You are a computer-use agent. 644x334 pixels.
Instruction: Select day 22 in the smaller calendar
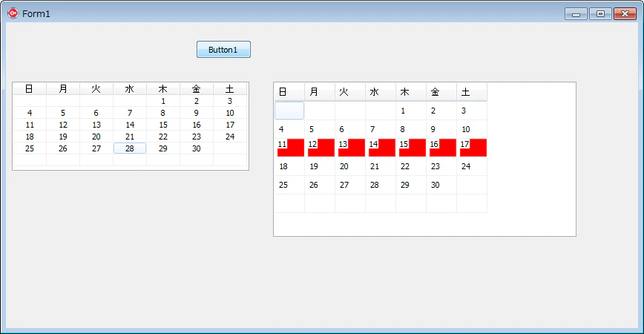[x=163, y=137]
